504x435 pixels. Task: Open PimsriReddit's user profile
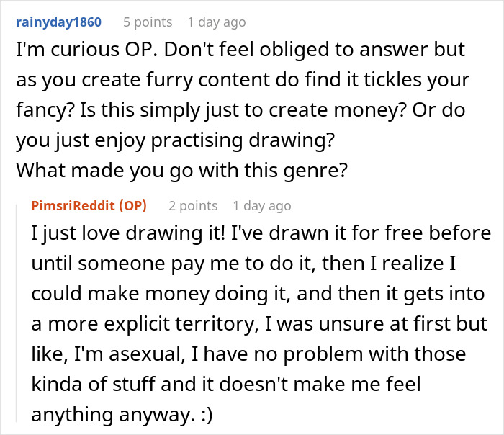click(x=75, y=206)
